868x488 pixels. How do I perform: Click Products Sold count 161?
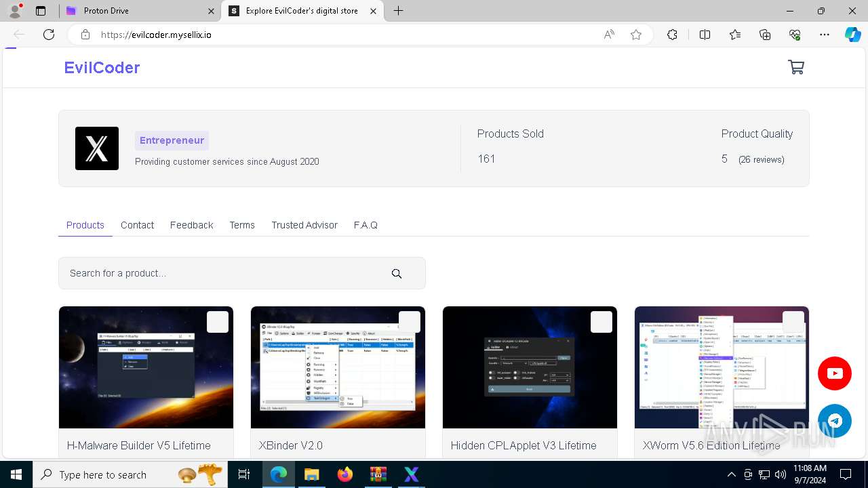[x=486, y=159]
